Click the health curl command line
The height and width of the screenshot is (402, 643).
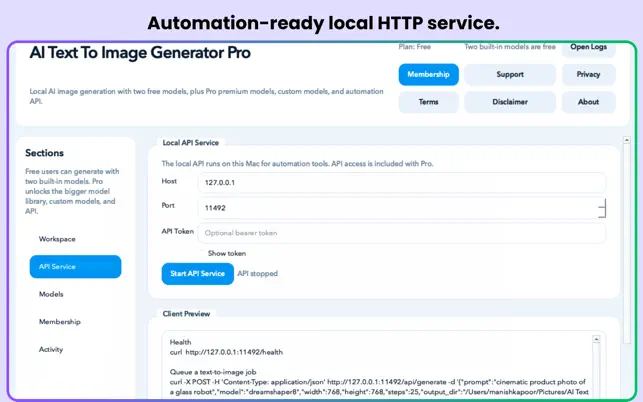pyautogui.click(x=226, y=352)
